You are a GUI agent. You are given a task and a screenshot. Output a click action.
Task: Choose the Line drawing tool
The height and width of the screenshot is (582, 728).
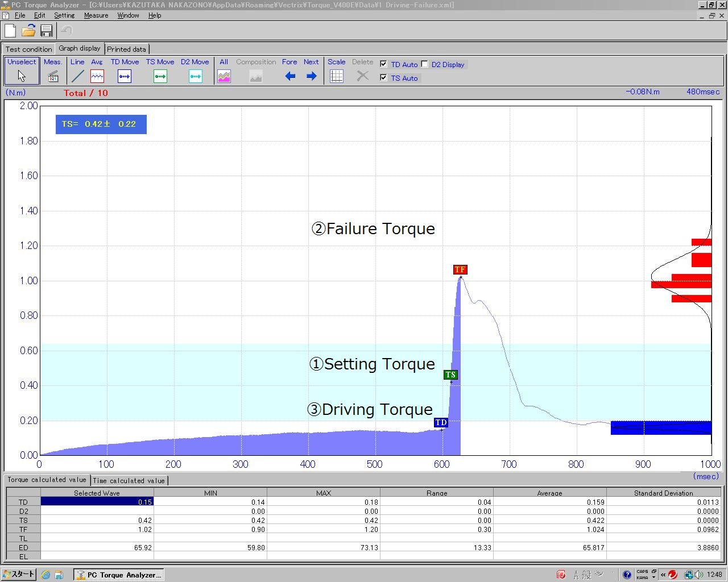click(x=77, y=70)
